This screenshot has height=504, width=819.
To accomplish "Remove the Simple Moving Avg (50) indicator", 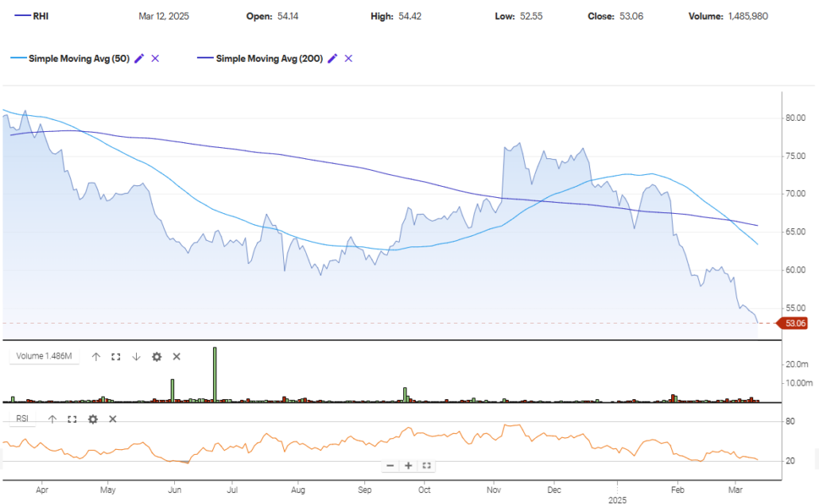I will click(x=155, y=59).
